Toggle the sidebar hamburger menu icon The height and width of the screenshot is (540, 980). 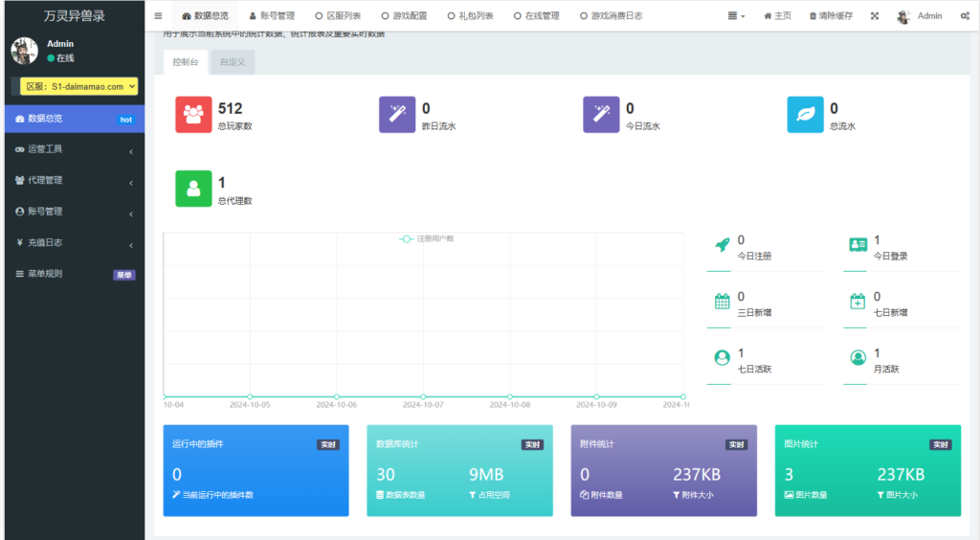tap(158, 15)
